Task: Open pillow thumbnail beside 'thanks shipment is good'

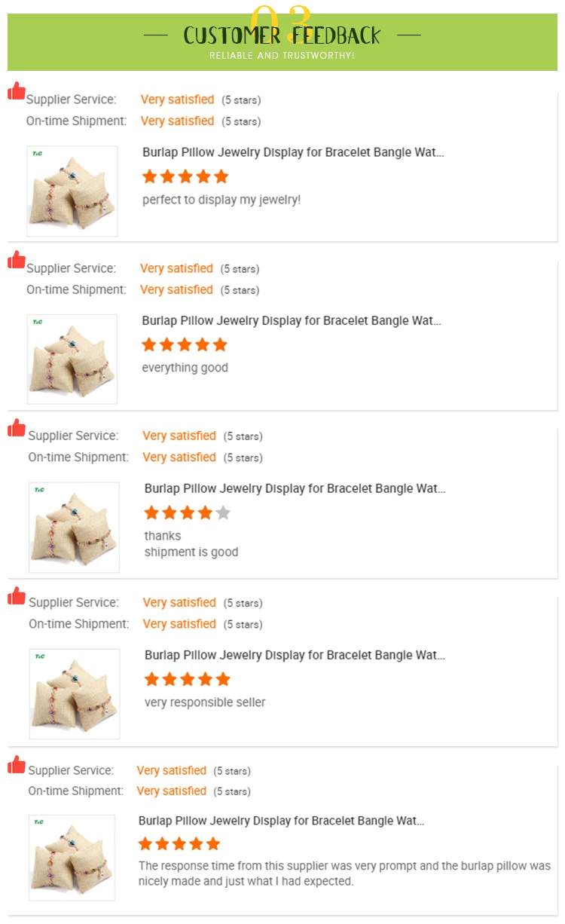Action: (74, 528)
